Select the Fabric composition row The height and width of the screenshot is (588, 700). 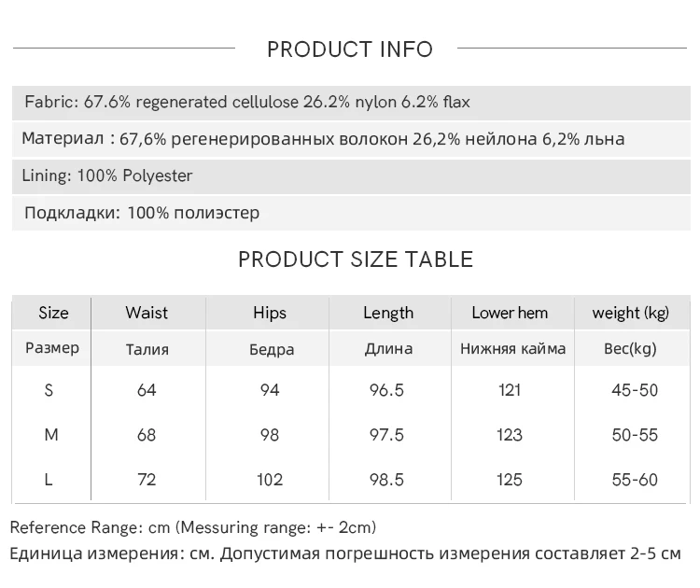351,103
